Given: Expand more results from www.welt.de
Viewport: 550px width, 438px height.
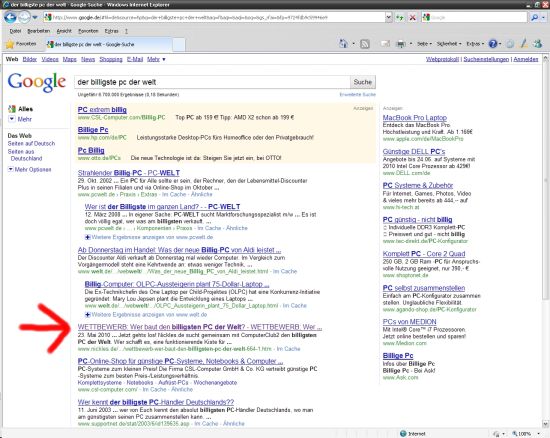Looking at the screenshot, I should point(146,315).
